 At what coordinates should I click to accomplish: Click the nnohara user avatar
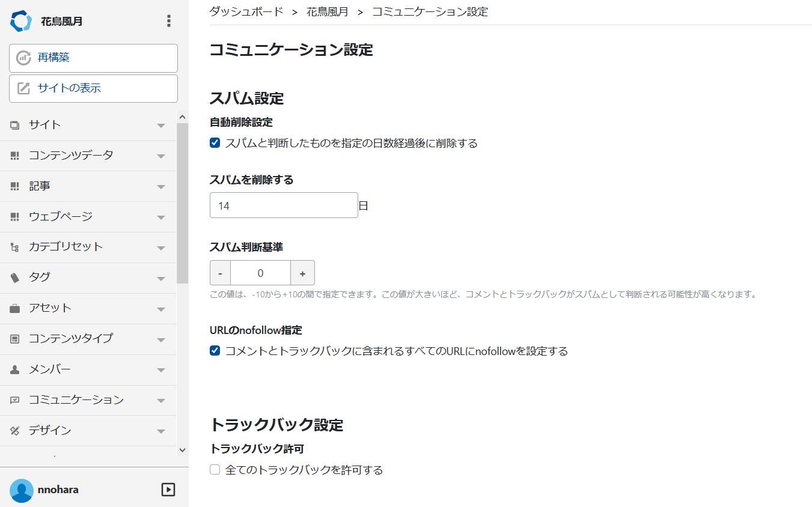pos(22,490)
